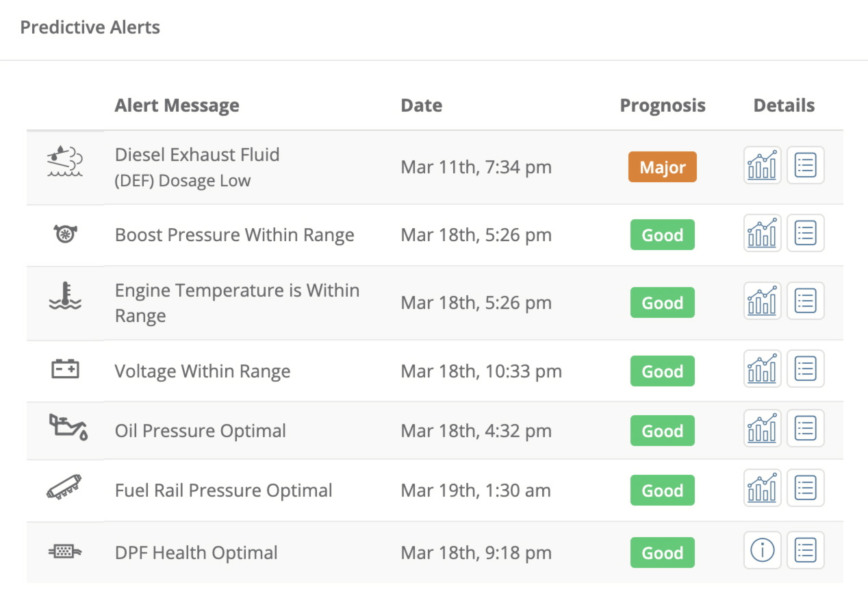Open list details for Oil Pressure Optimal
868x607 pixels.
806,429
